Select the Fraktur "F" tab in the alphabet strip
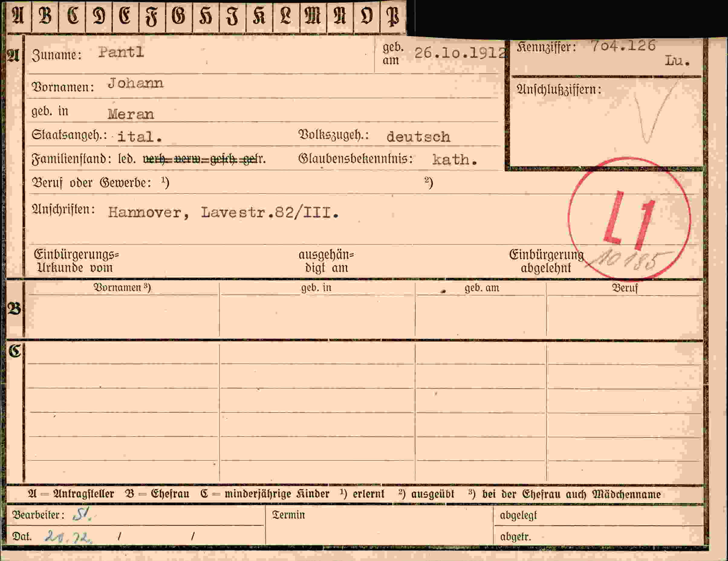728x561 pixels. click(x=152, y=16)
